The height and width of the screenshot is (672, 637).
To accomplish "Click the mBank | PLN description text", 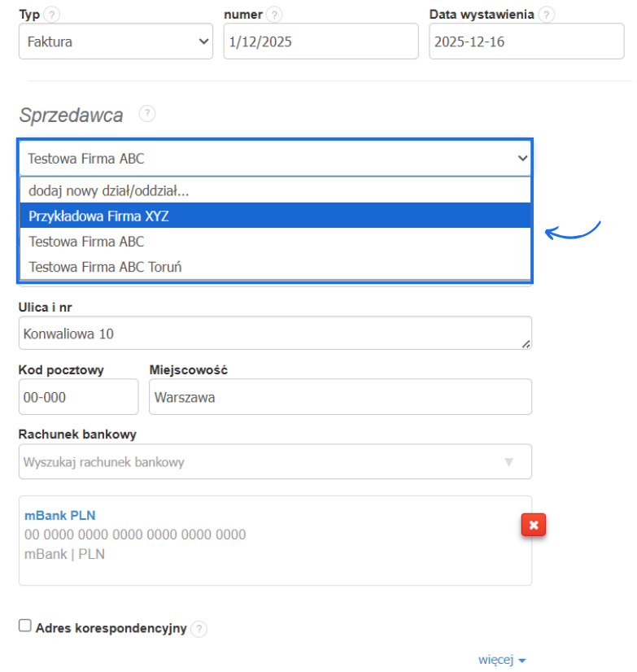I will pyautogui.click(x=65, y=554).
